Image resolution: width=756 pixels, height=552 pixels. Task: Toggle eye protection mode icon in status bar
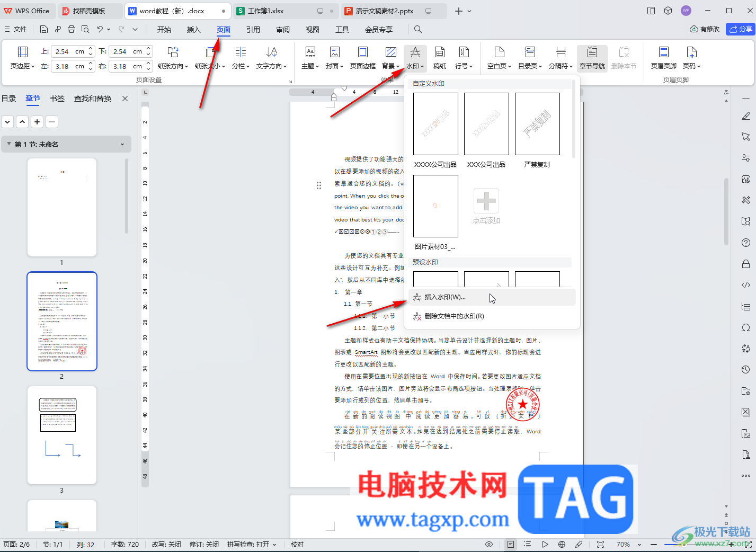[489, 544]
